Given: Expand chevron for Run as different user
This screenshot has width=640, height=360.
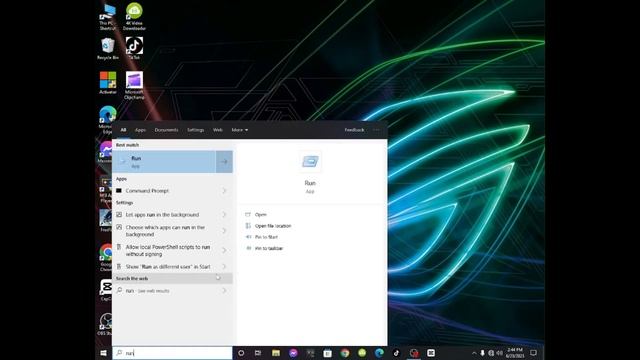Looking at the screenshot, I should click(x=224, y=267).
